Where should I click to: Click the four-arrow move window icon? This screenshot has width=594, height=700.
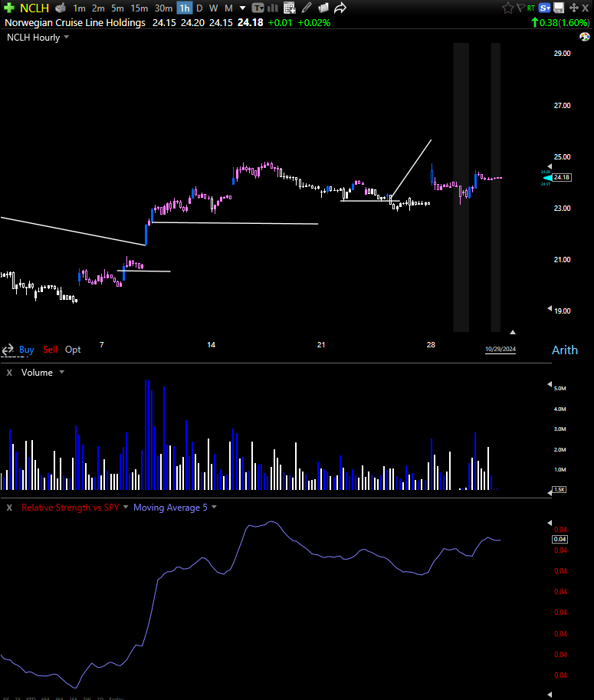574,8
